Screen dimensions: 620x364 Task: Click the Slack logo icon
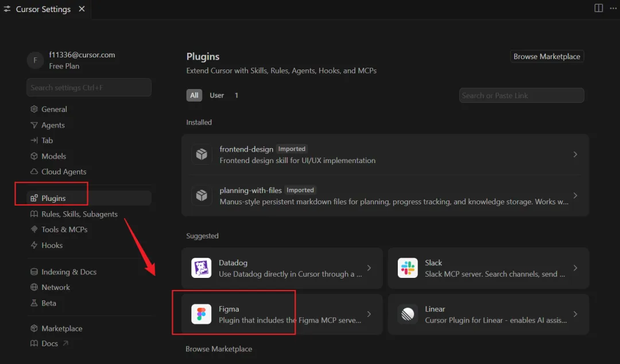408,268
